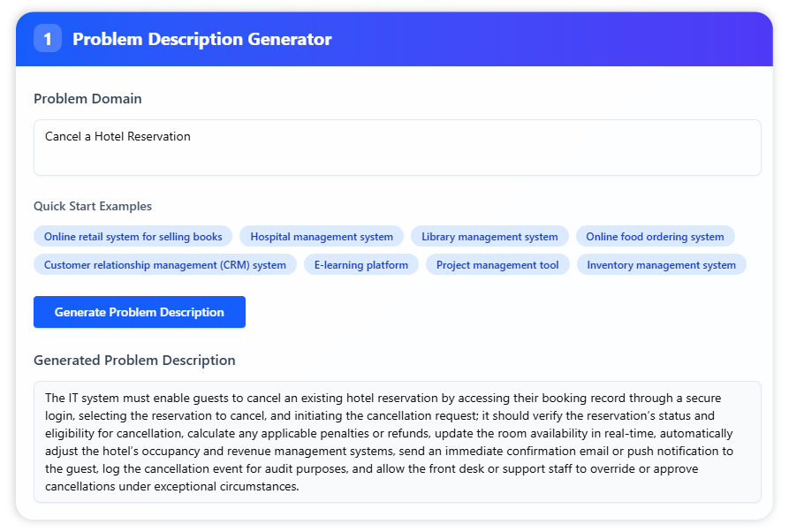Select the E-learning platform example
The width and height of the screenshot is (789, 532).
(361, 265)
